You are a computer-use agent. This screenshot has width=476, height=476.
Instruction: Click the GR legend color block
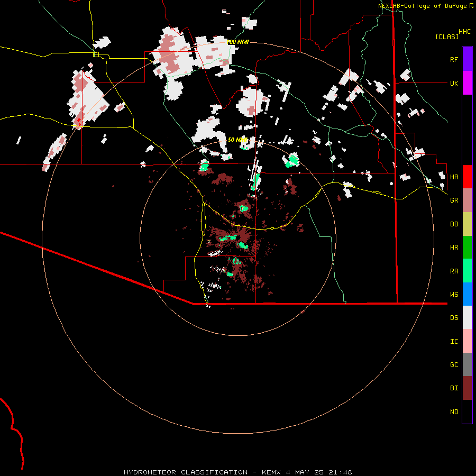click(467, 200)
